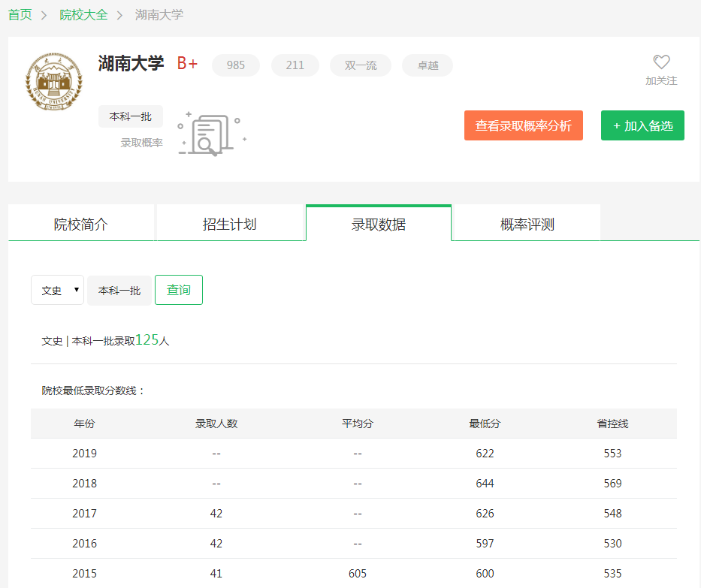Switch to the 院校简介 tab
The image size is (701, 588).
pos(81,224)
